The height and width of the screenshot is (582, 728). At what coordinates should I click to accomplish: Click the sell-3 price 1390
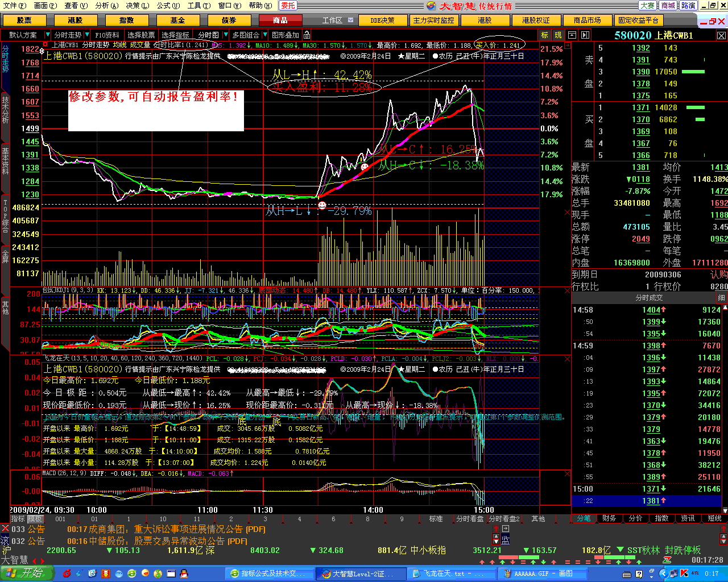641,72
